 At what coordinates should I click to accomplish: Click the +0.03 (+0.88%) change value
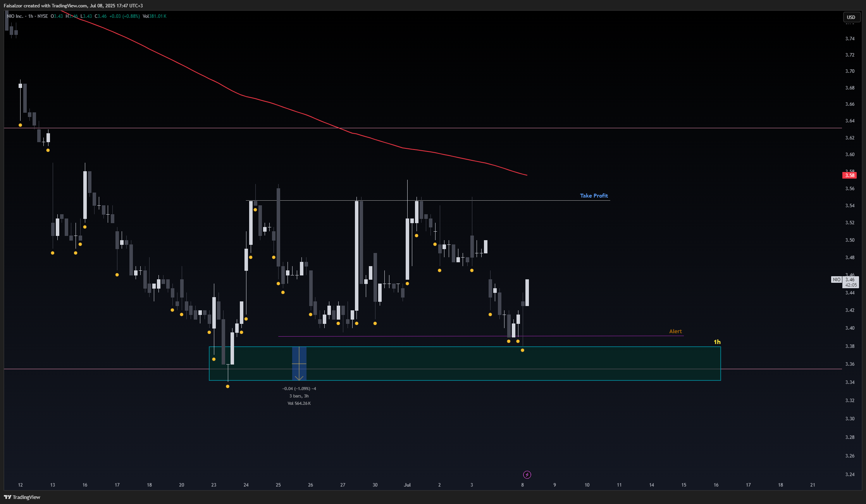(x=124, y=16)
